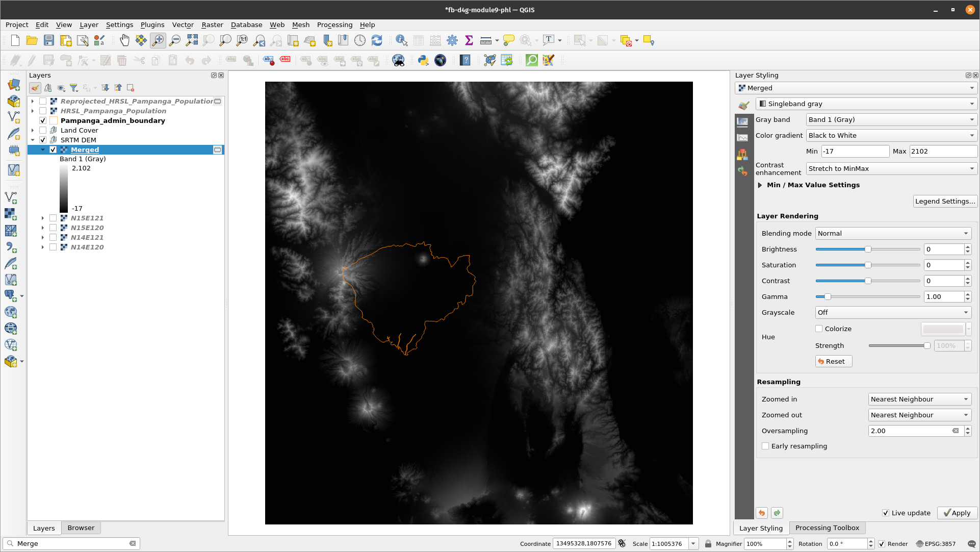The height and width of the screenshot is (552, 980).
Task: Click the Legend Settings button
Action: (x=944, y=201)
